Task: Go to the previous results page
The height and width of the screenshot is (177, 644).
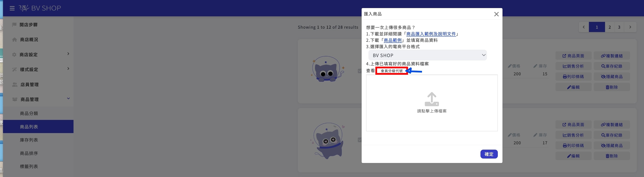Action: tap(584, 27)
